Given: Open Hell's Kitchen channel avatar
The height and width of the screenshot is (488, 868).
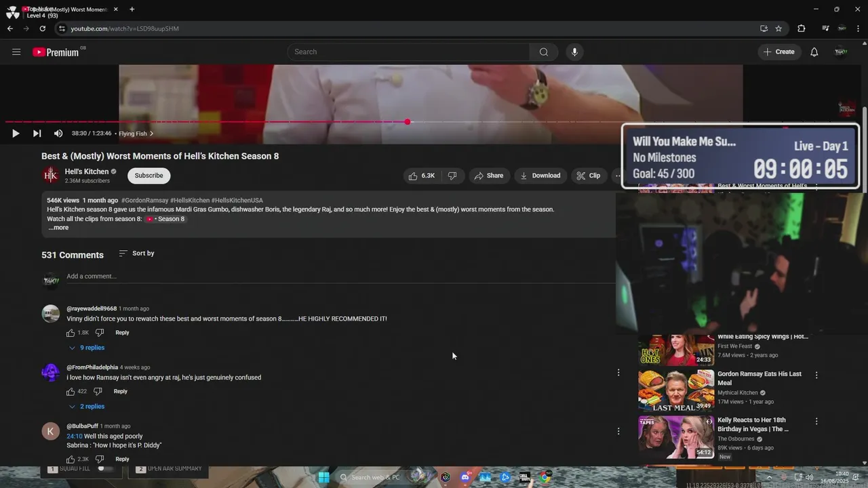Looking at the screenshot, I should (51, 176).
